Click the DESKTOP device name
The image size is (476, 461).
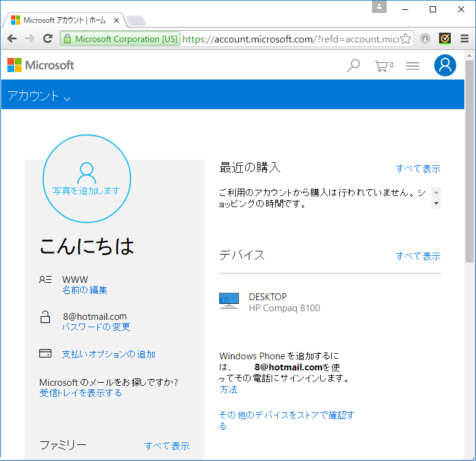click(268, 297)
